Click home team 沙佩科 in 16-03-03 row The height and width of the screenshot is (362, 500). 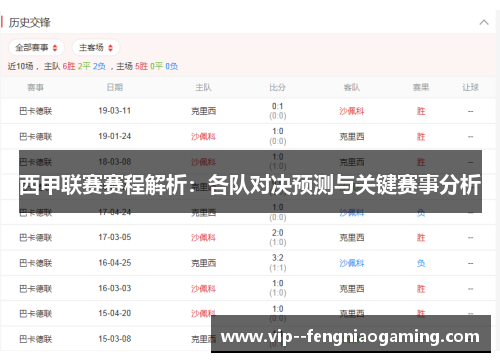coord(203,289)
